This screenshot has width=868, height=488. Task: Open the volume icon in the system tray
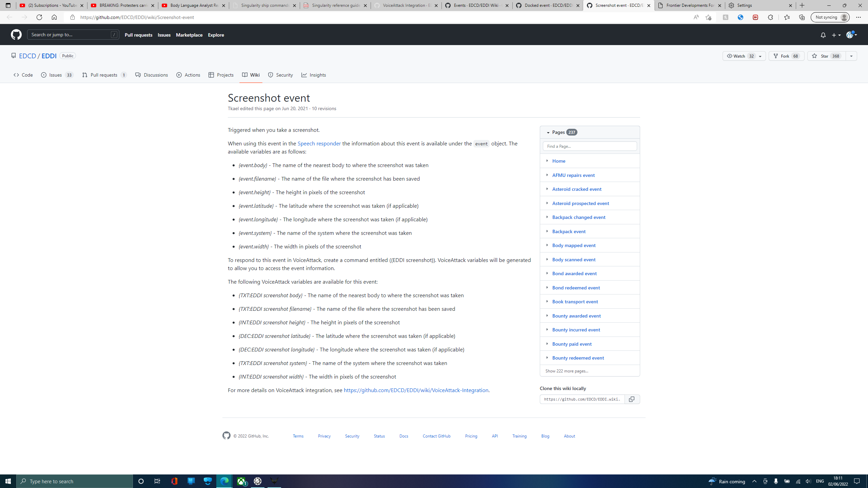[x=808, y=481]
